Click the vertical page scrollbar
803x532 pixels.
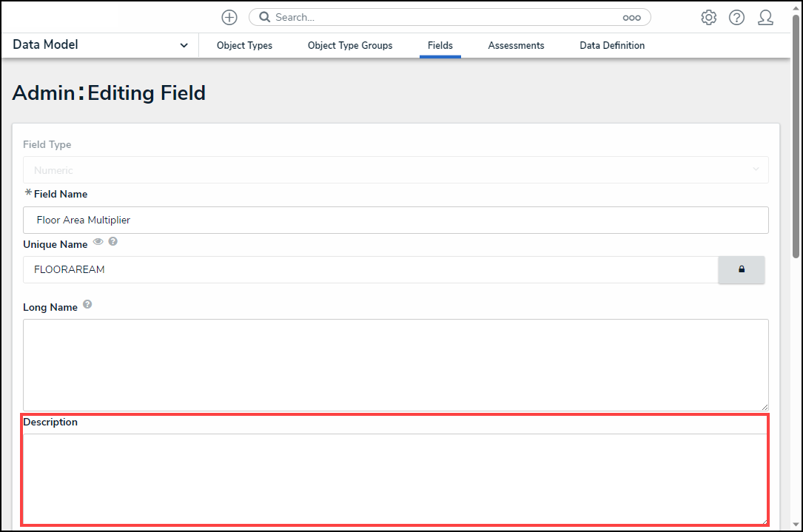(796, 148)
